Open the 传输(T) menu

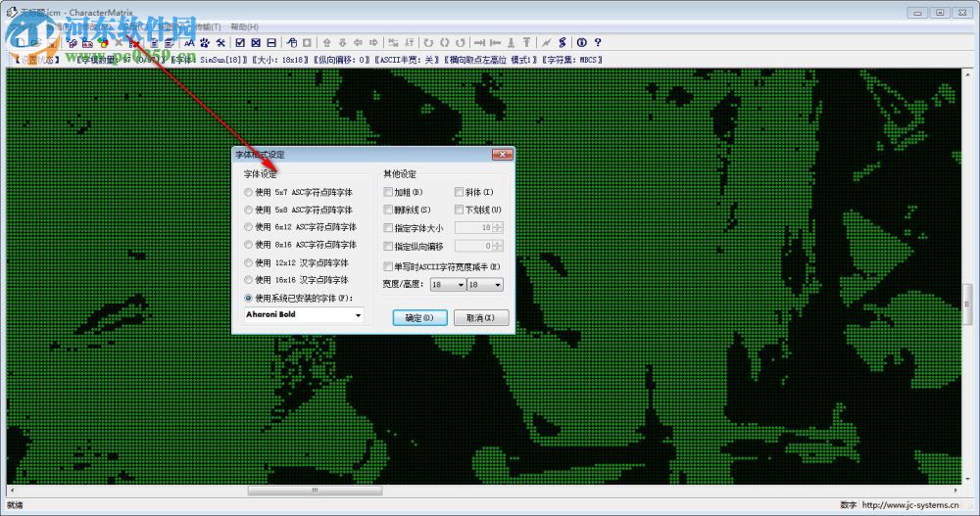[206, 26]
